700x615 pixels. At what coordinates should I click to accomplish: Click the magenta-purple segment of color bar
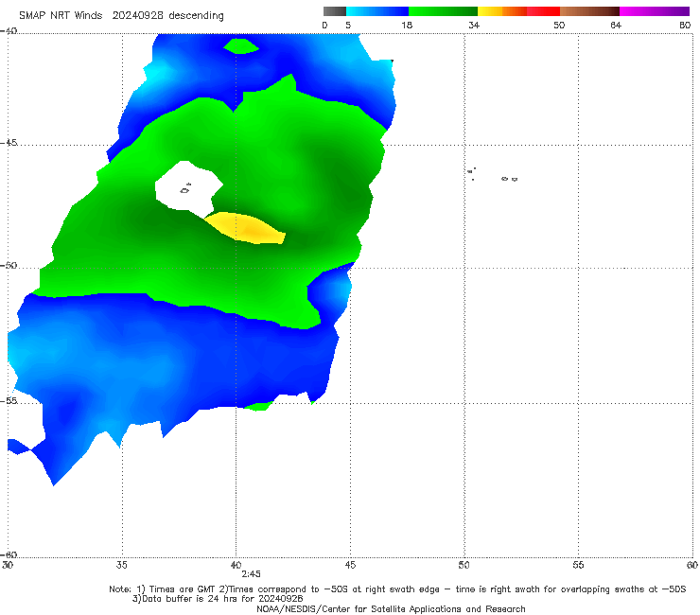click(655, 11)
